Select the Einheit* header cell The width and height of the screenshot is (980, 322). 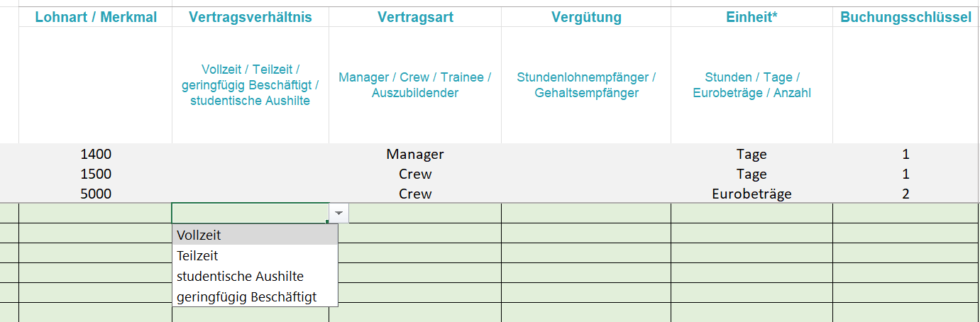(751, 17)
